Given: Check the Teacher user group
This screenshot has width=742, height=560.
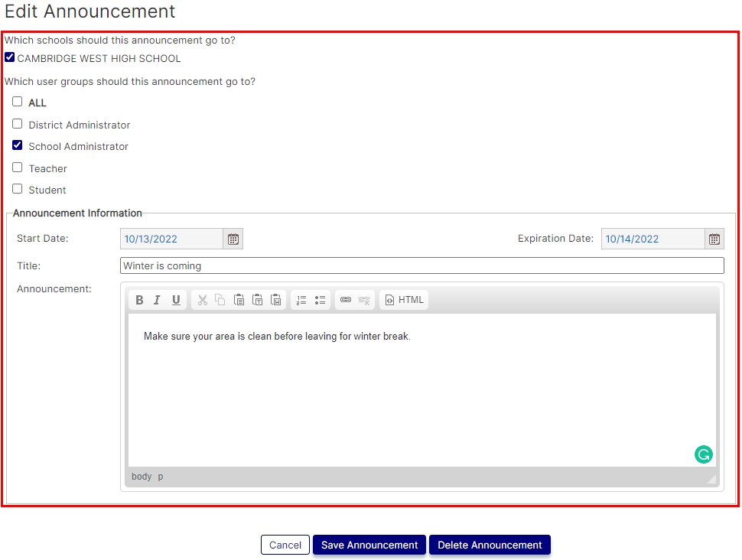Looking at the screenshot, I should point(17,167).
